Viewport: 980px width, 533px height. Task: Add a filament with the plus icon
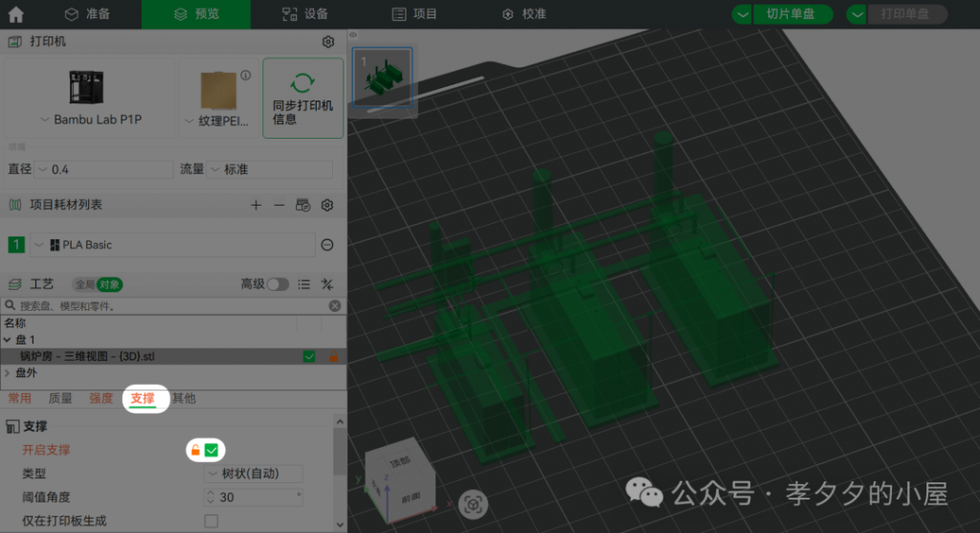(256, 205)
